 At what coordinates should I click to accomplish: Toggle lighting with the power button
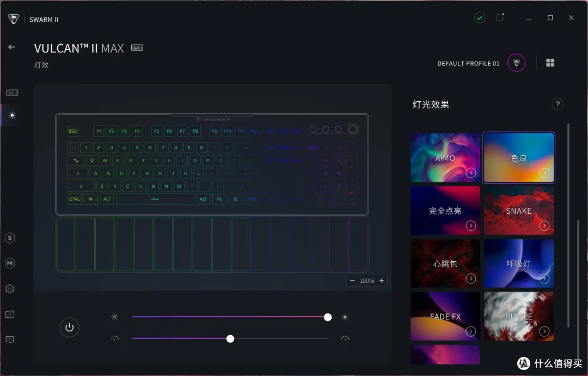pos(69,327)
